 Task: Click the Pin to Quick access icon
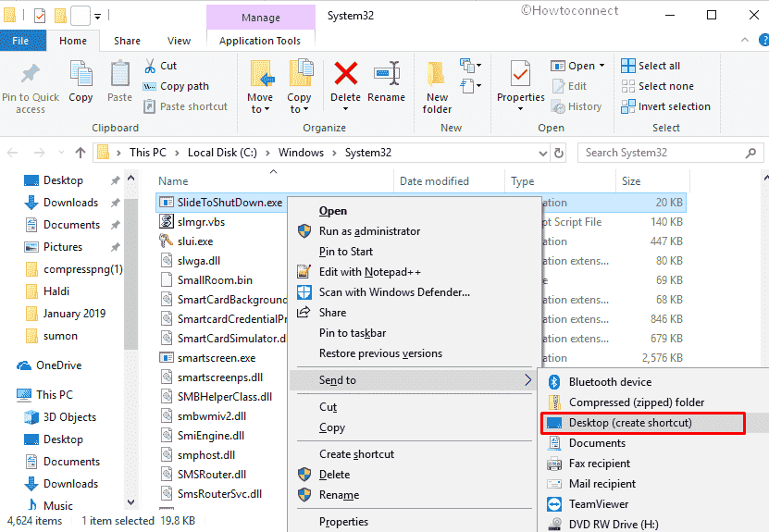[31, 74]
